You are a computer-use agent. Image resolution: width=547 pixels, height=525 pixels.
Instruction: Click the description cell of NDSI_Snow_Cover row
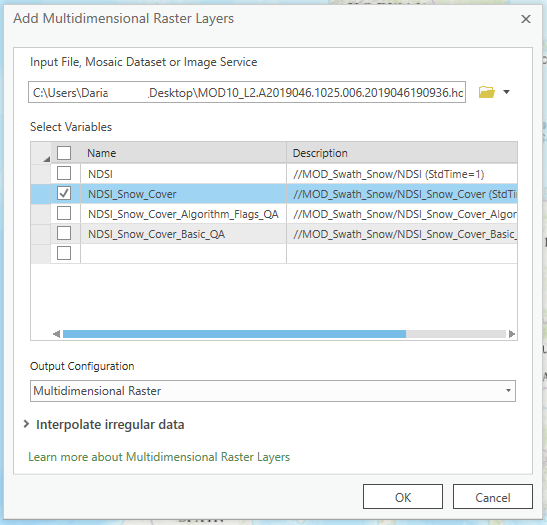point(402,194)
